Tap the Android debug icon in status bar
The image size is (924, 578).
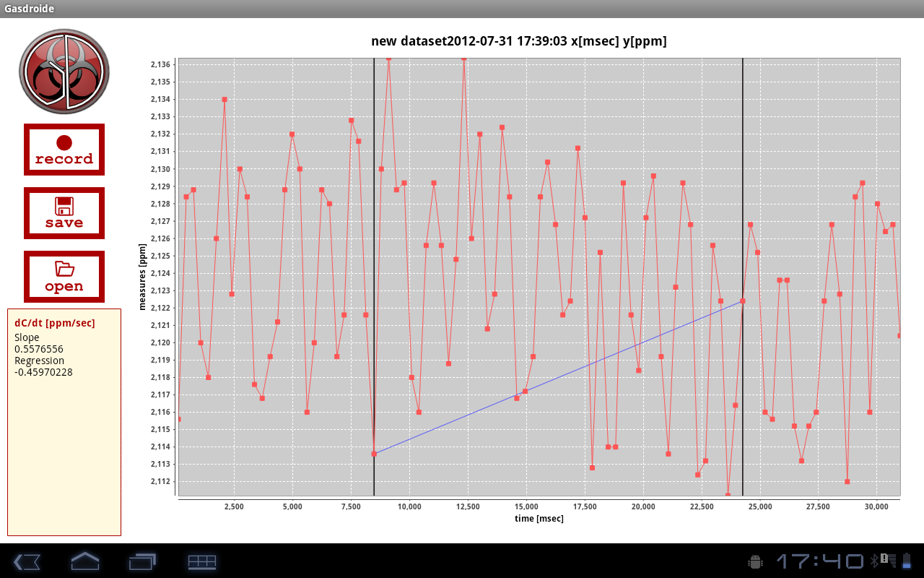pyautogui.click(x=756, y=561)
